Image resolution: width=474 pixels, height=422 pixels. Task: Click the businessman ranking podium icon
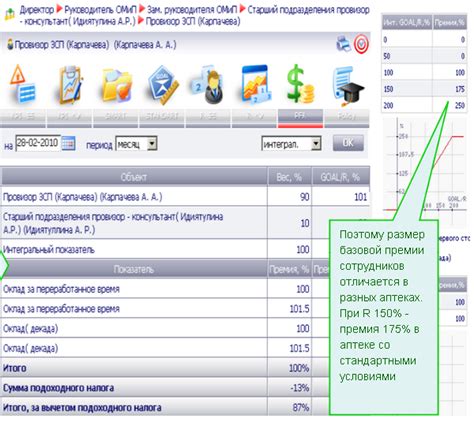coord(208,85)
